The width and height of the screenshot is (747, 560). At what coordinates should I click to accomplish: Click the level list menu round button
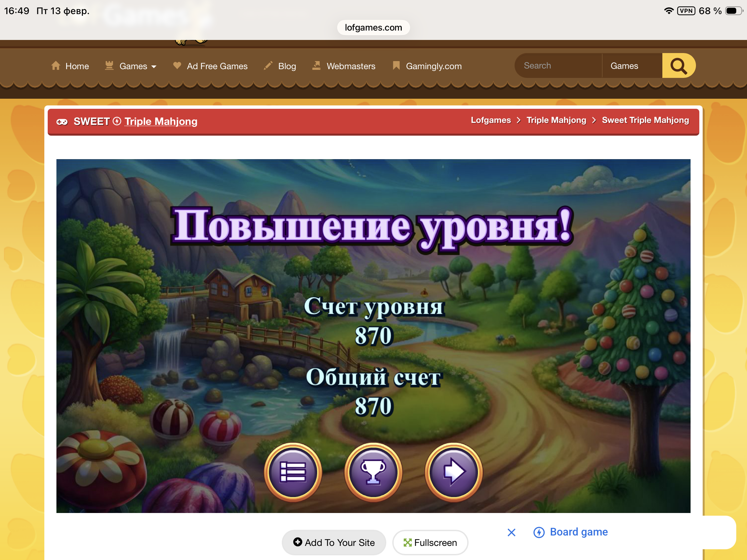coord(293,472)
